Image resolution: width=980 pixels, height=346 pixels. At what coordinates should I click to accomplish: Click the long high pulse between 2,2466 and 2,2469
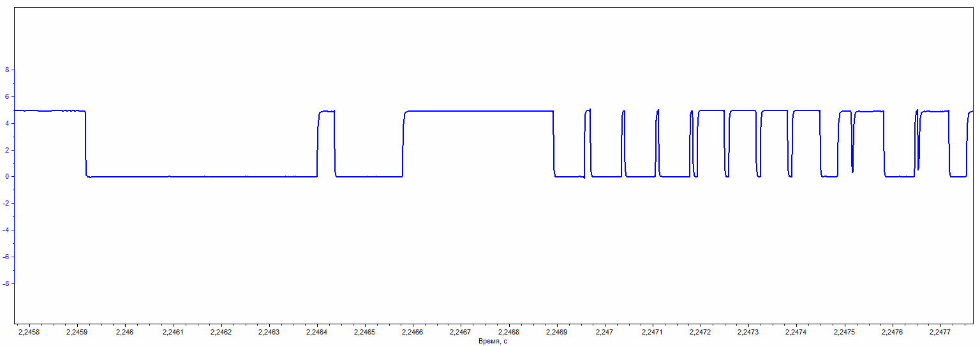479,111
